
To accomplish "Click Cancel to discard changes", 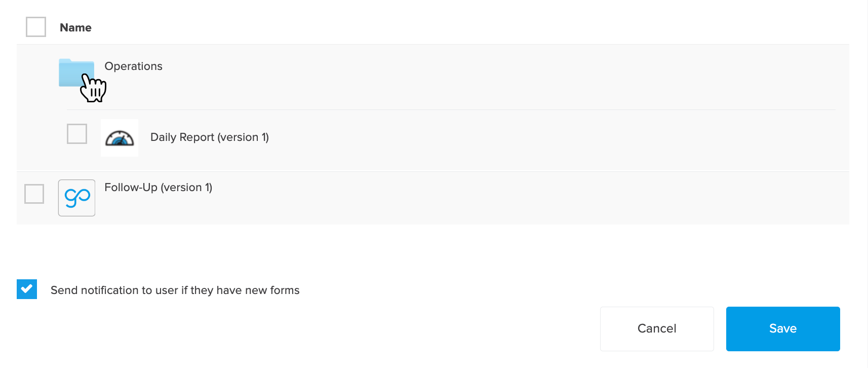I will pyautogui.click(x=656, y=328).
